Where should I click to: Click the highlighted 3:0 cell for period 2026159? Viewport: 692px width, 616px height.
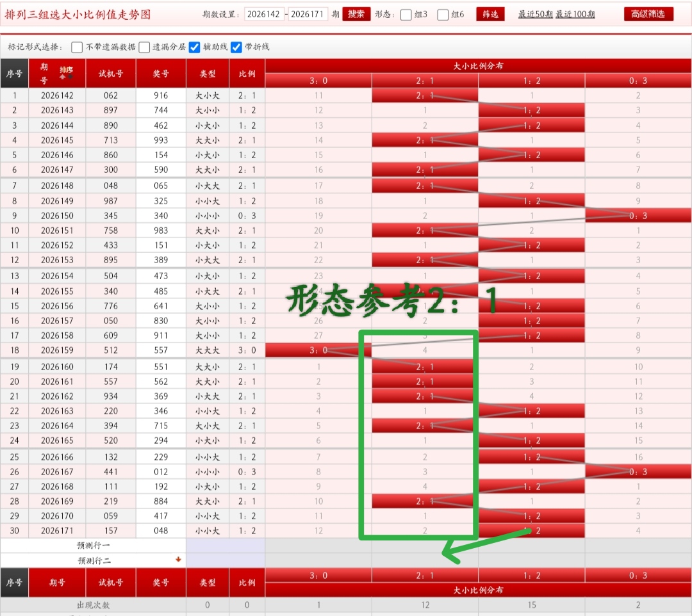point(318,350)
